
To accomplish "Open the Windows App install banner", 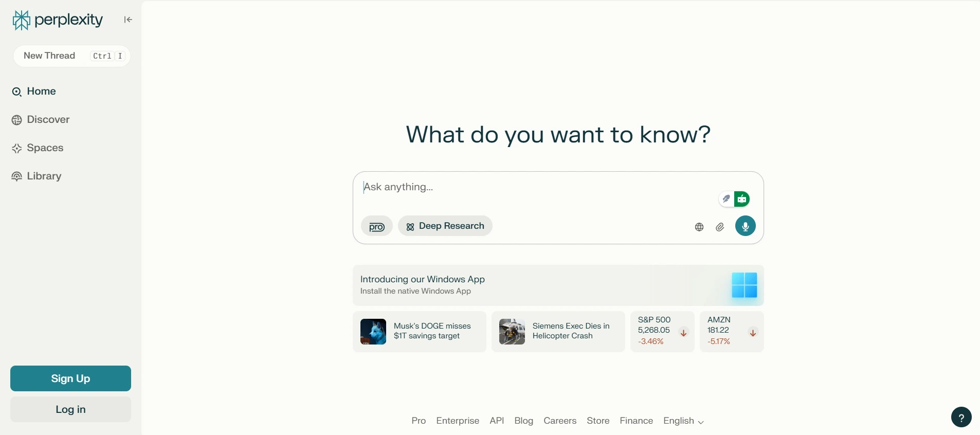I will pos(558,285).
